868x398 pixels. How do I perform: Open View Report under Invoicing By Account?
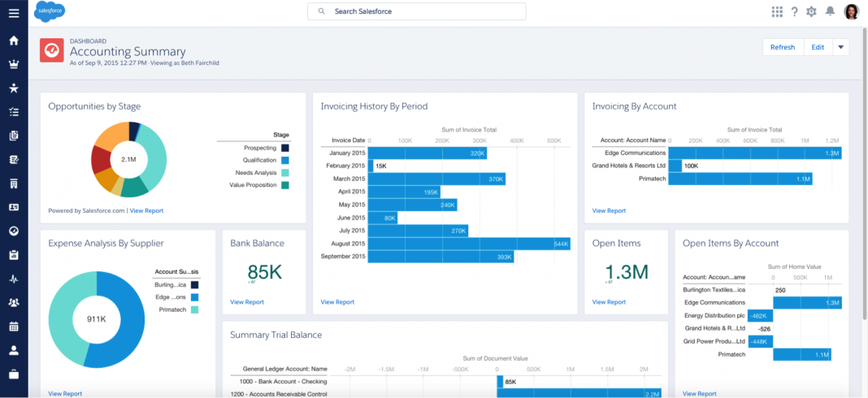[609, 211]
